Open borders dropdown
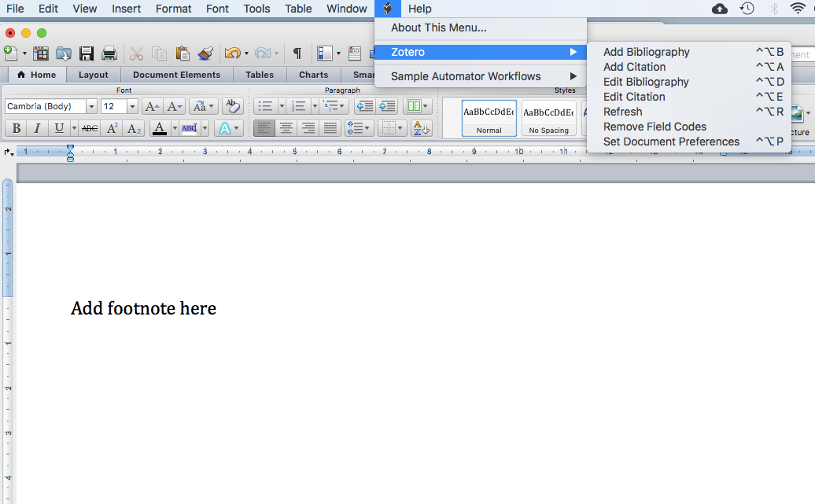Screen dimensions: 815x504 393,128
